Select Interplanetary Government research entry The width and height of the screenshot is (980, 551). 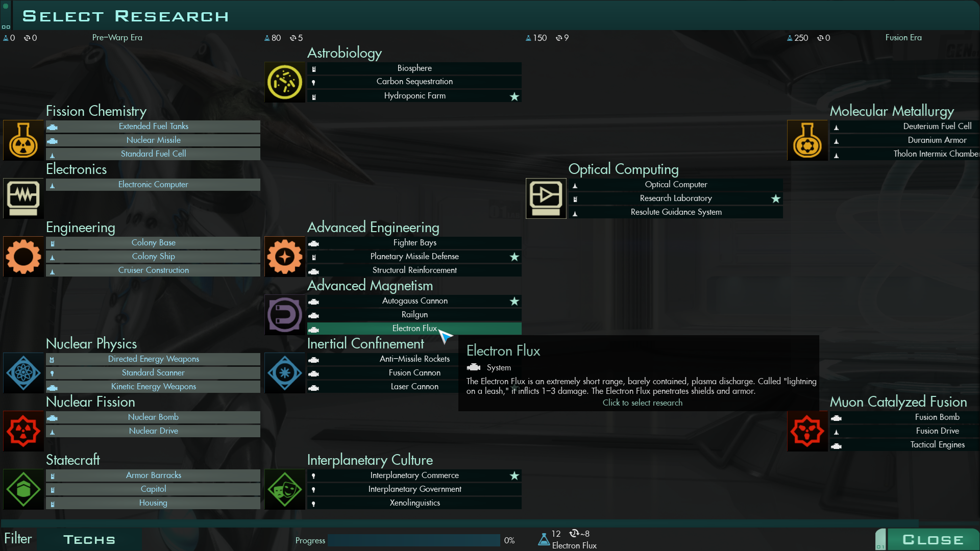pos(414,489)
